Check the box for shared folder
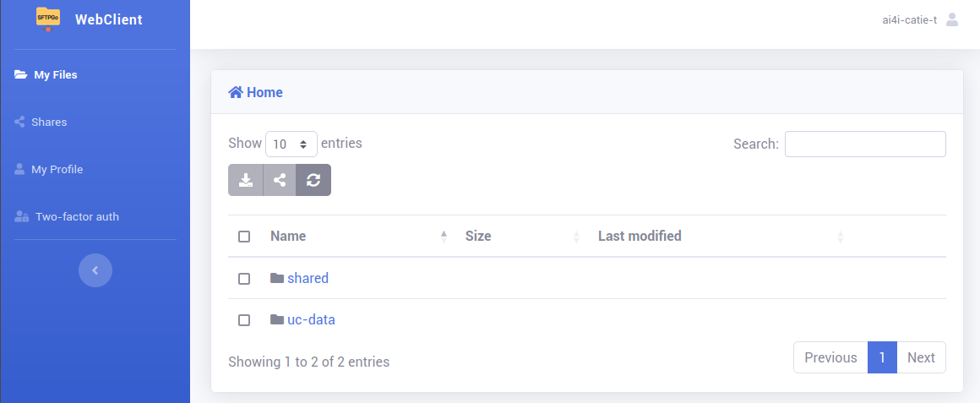980x403 pixels. pyautogui.click(x=244, y=279)
